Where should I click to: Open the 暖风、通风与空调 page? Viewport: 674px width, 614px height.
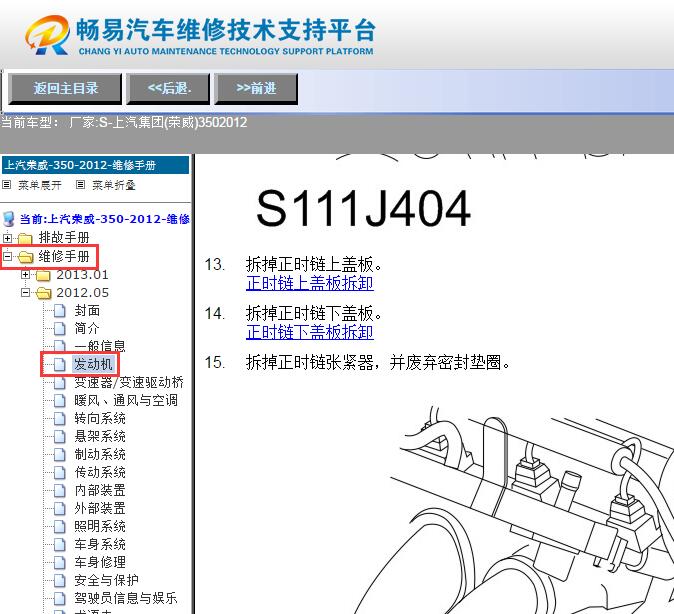[x=126, y=400]
